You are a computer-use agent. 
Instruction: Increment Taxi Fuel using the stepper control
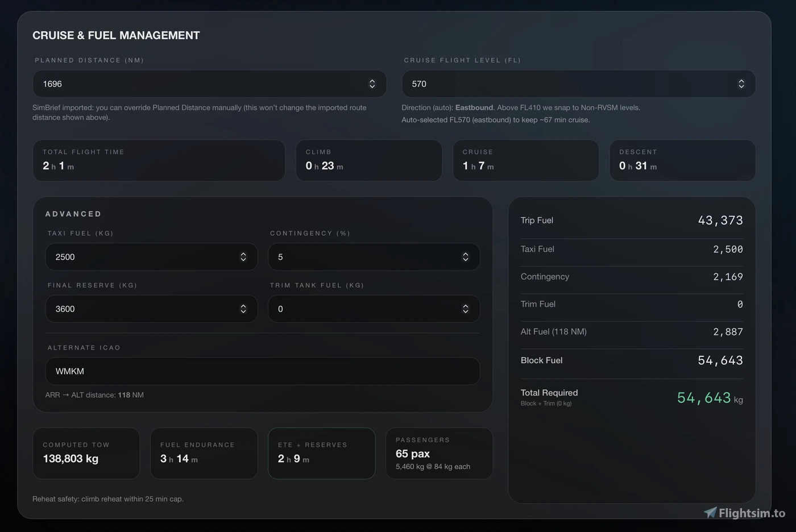point(243,257)
